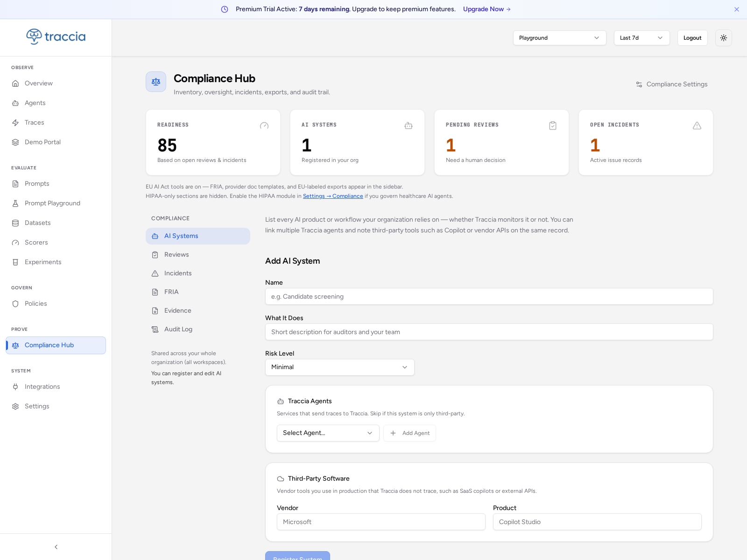Open the Playground workspace dropdown
The width and height of the screenshot is (747, 560).
click(x=560, y=38)
